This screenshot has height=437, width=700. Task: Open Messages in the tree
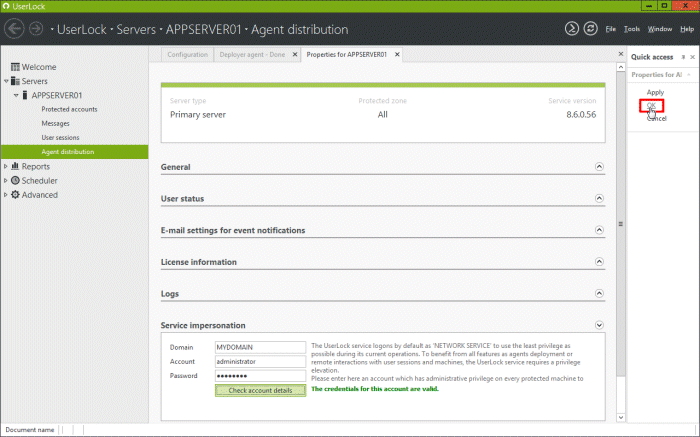55,124
